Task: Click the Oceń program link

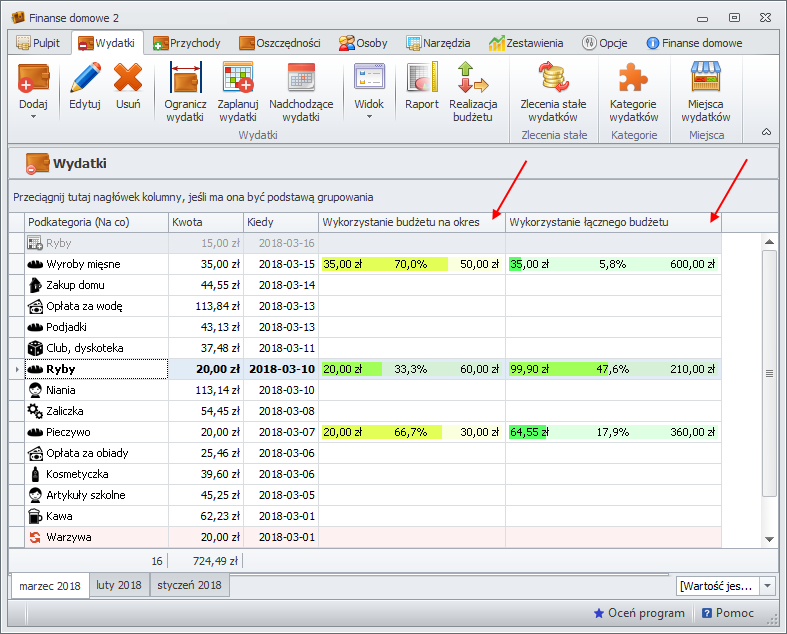Action: coord(639,613)
